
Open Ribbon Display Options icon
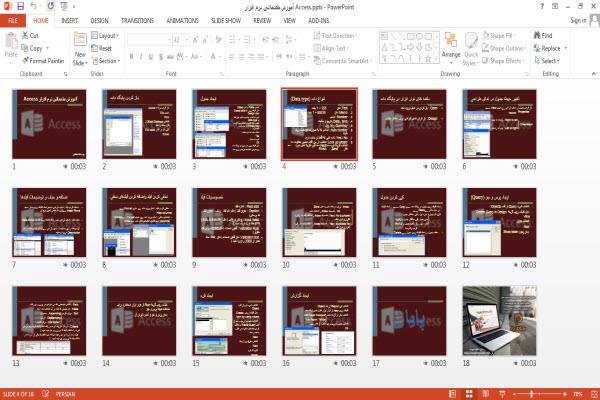[555, 6]
